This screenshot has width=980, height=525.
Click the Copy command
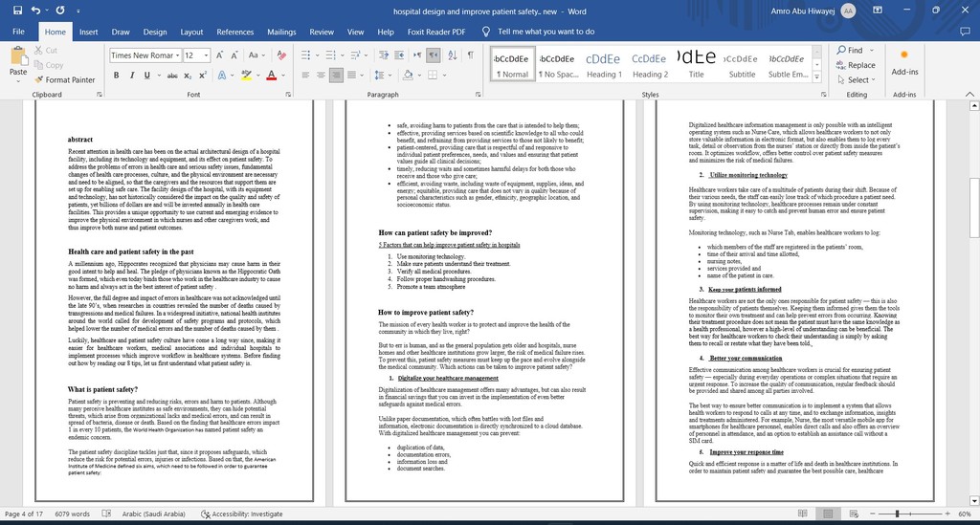point(49,65)
